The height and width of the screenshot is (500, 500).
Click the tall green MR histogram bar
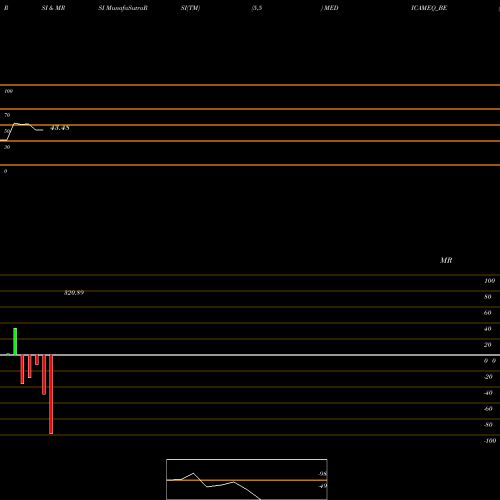15,342
